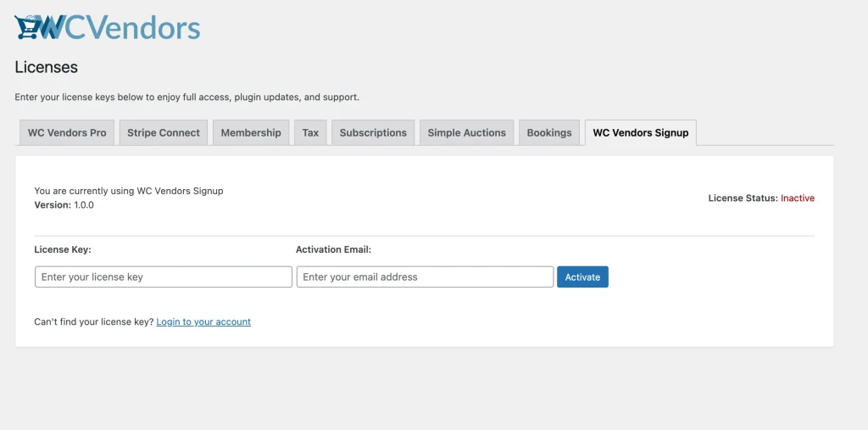Select the Membership tab
The height and width of the screenshot is (430, 868).
pos(251,132)
